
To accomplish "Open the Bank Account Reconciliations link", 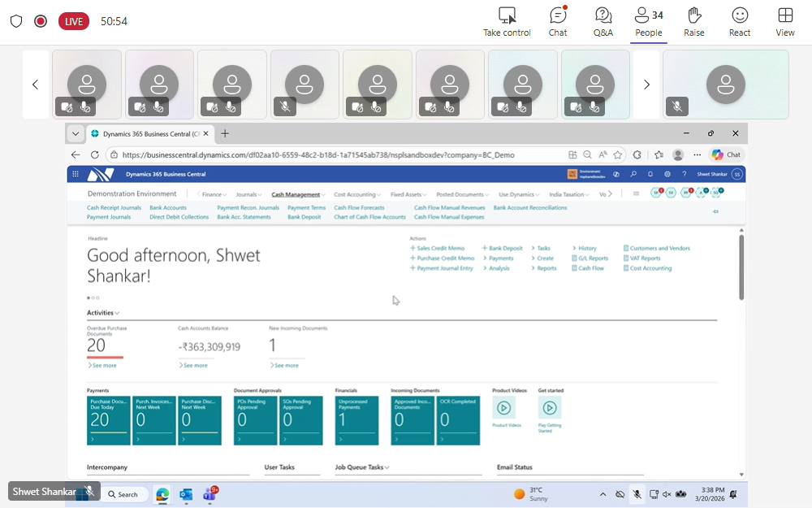I will (x=529, y=207).
